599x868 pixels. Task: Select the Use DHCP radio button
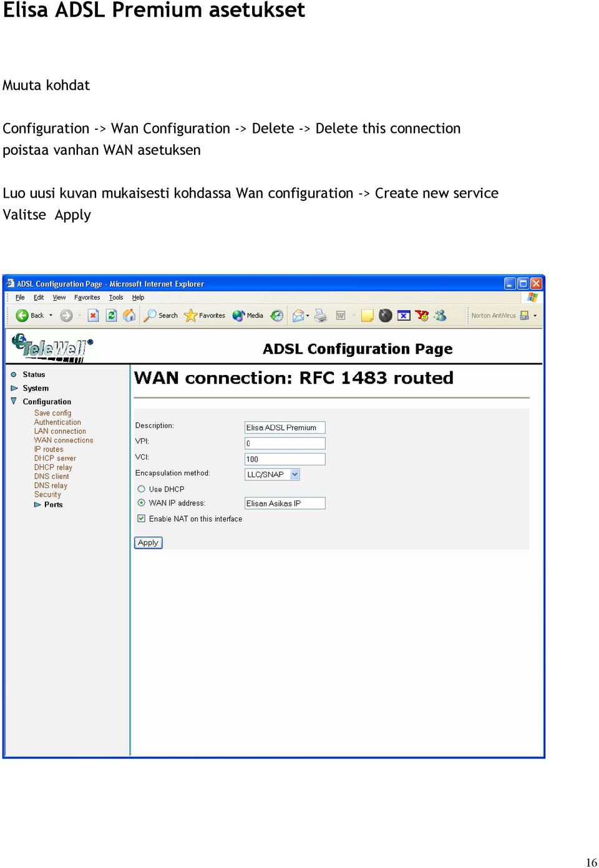click(x=142, y=489)
